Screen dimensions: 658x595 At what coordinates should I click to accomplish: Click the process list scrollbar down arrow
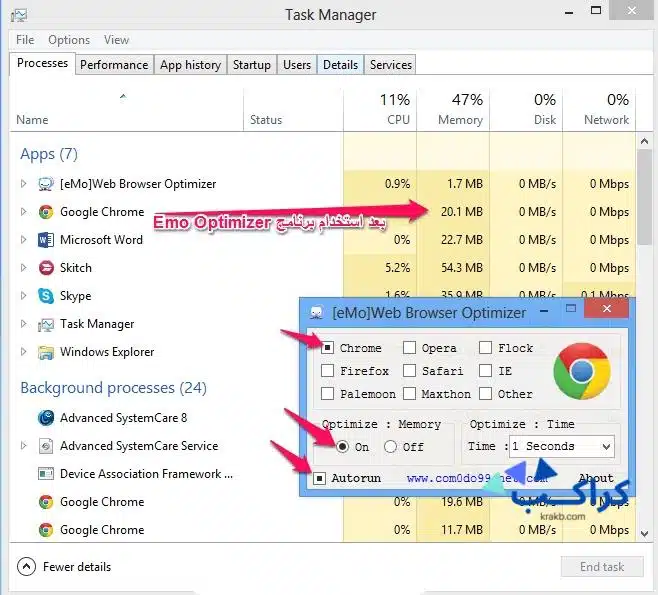click(x=645, y=534)
